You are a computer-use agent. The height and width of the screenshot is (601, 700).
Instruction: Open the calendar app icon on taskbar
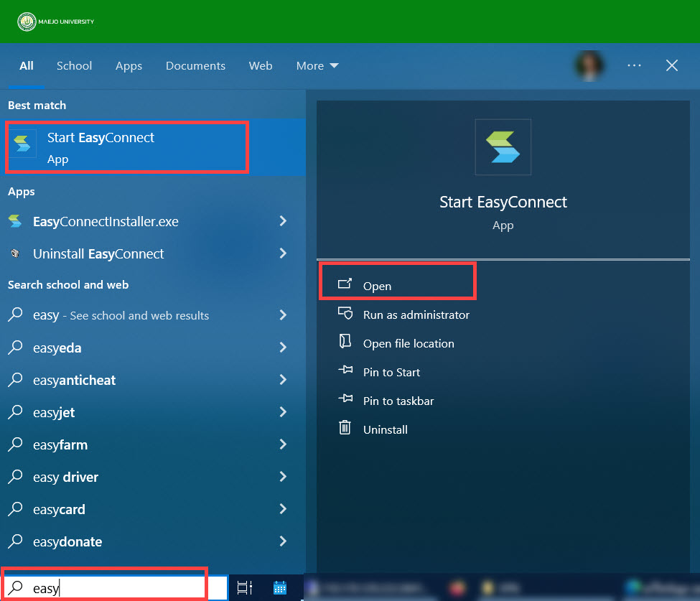click(x=280, y=587)
